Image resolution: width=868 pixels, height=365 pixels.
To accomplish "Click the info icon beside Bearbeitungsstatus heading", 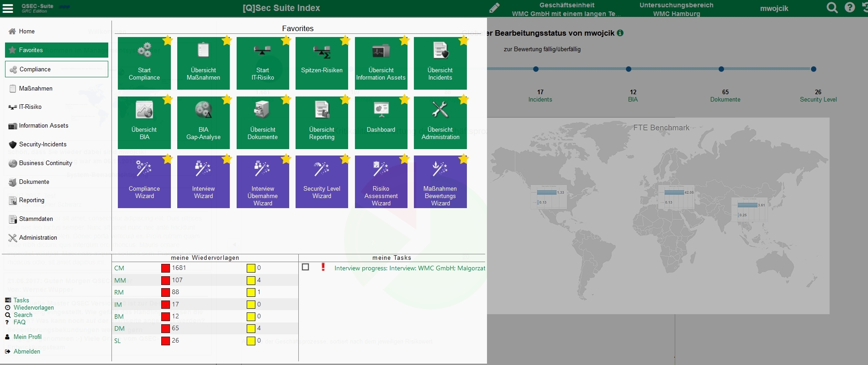I will 620,33.
